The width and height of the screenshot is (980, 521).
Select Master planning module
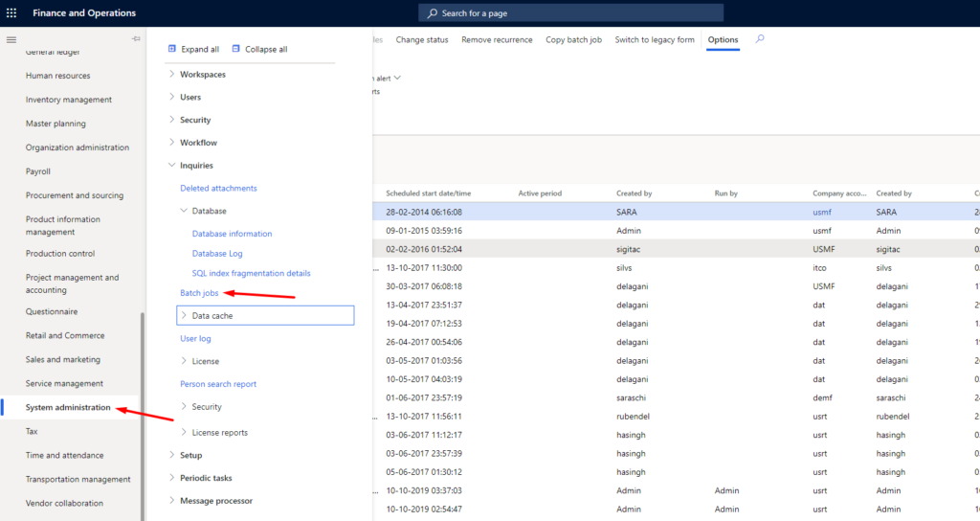point(56,124)
